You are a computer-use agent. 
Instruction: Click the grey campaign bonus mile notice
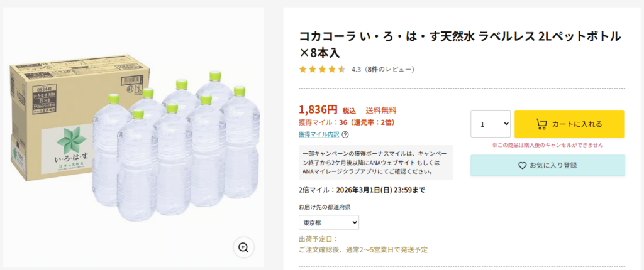pyautogui.click(x=375, y=162)
